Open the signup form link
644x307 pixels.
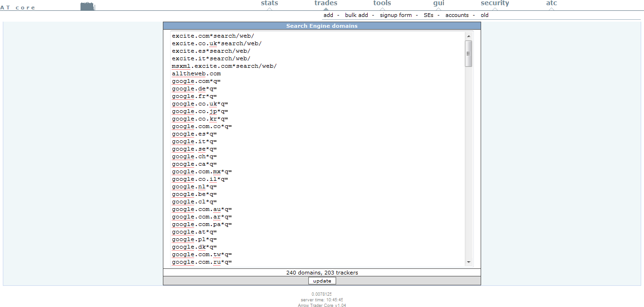click(395, 15)
